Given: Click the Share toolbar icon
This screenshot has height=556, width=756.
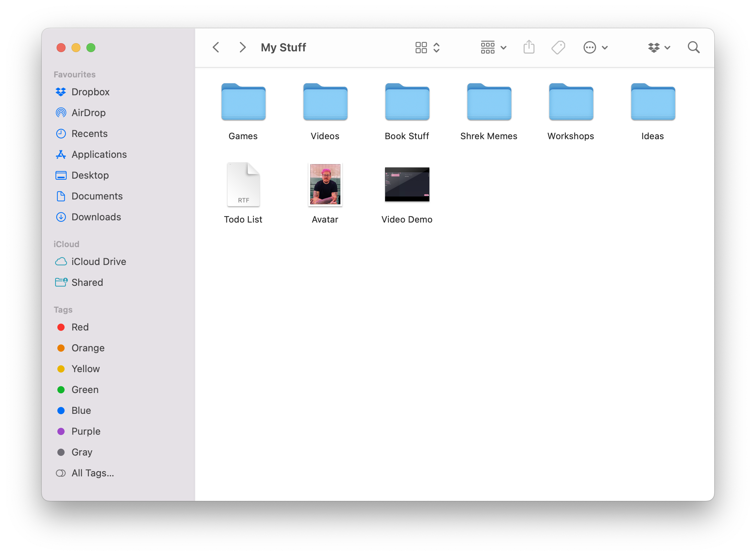Looking at the screenshot, I should [529, 47].
